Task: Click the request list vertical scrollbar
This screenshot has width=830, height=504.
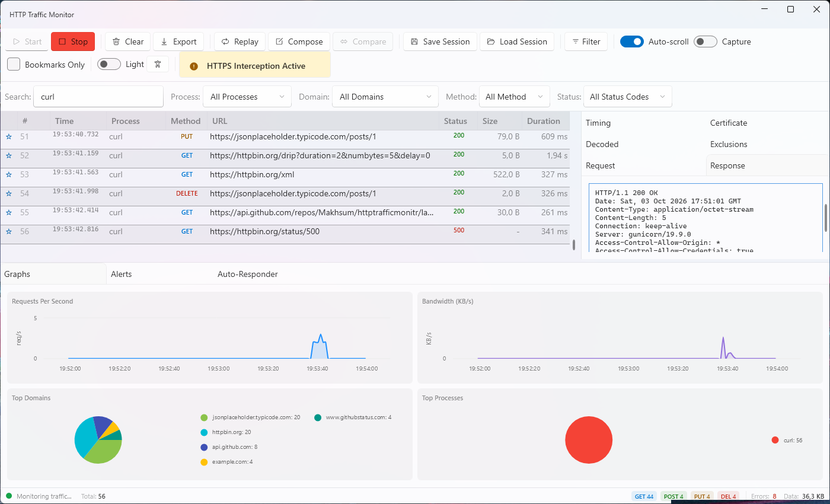Action: pos(574,244)
